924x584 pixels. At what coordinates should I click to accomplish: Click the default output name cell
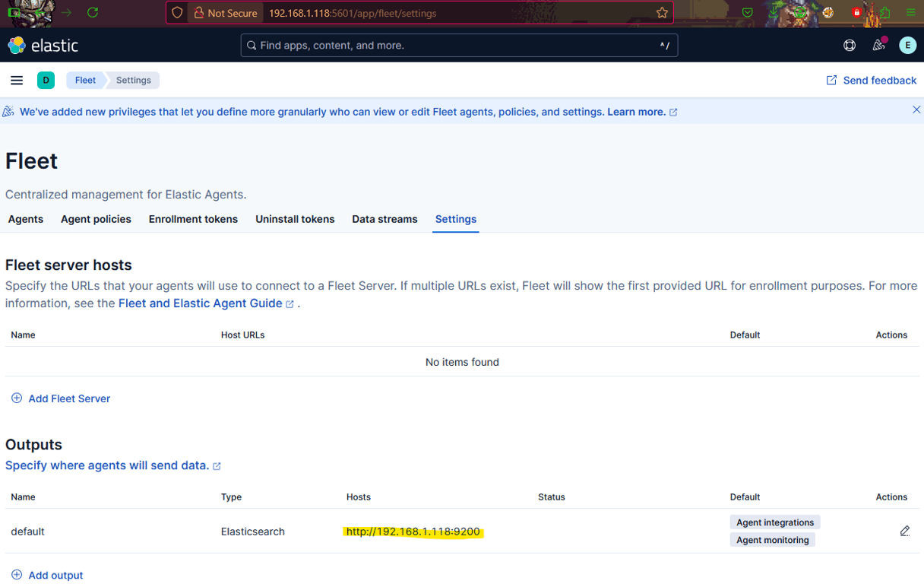27,532
